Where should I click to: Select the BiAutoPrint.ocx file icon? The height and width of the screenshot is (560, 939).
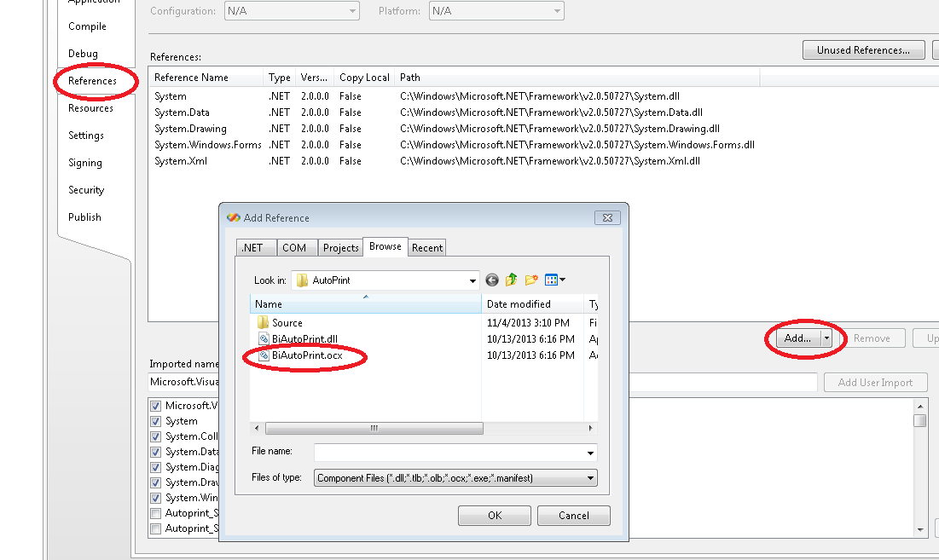(x=263, y=355)
